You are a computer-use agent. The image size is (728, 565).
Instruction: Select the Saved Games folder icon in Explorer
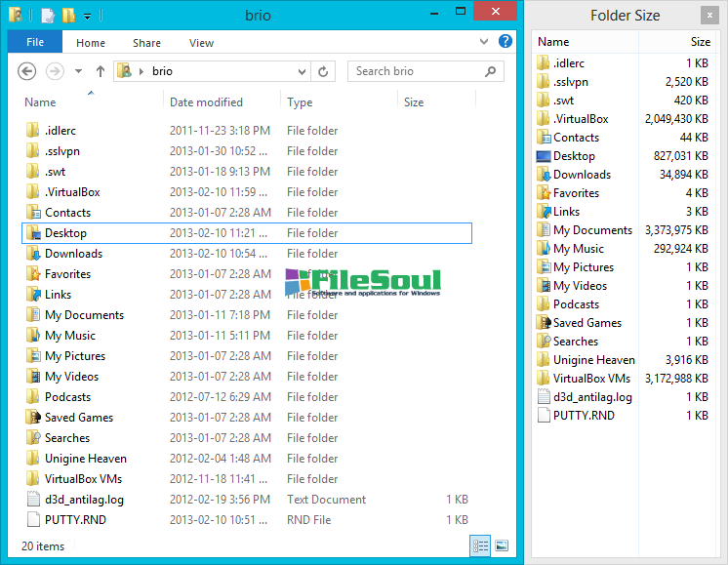pos(33,418)
